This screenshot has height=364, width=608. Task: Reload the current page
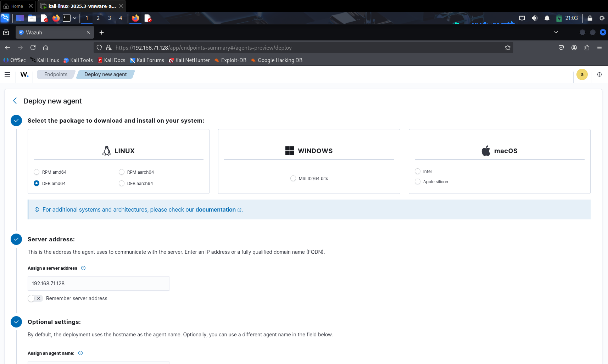pyautogui.click(x=33, y=47)
